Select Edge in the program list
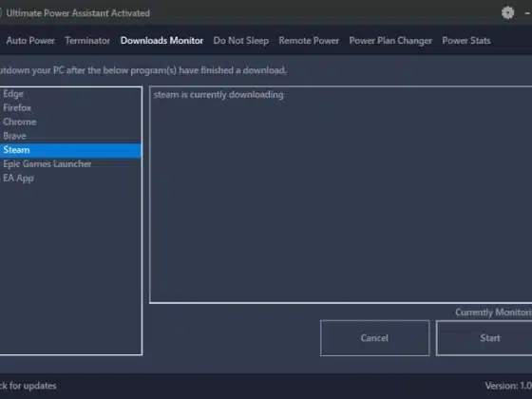Viewport: 532px width, 399px height. (x=71, y=94)
